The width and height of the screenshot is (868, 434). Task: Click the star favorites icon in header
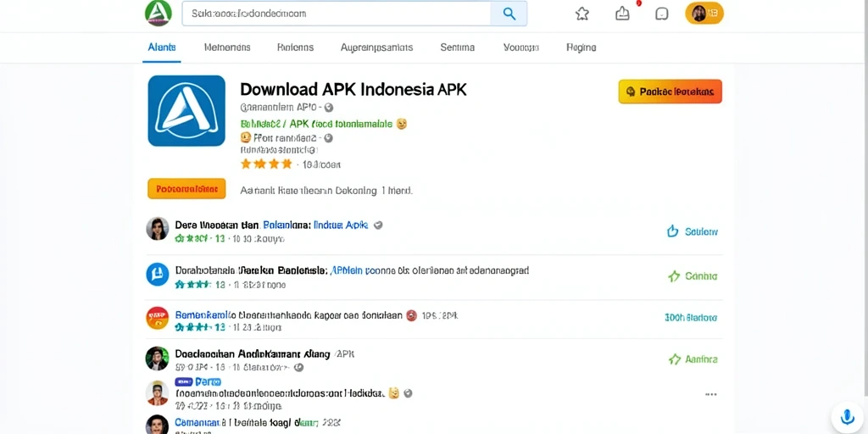(581, 14)
